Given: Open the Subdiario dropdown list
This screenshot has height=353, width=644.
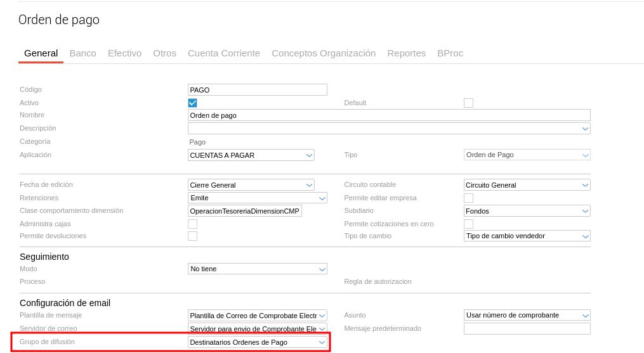Looking at the screenshot, I should tap(527, 210).
